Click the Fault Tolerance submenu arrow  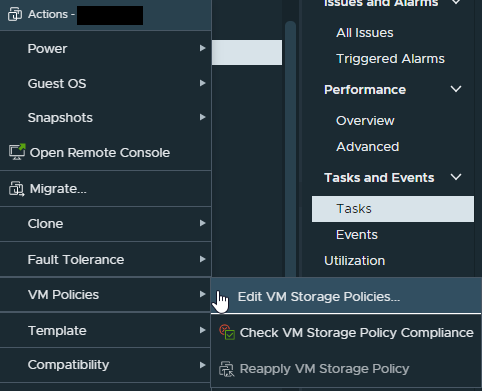coord(202,259)
